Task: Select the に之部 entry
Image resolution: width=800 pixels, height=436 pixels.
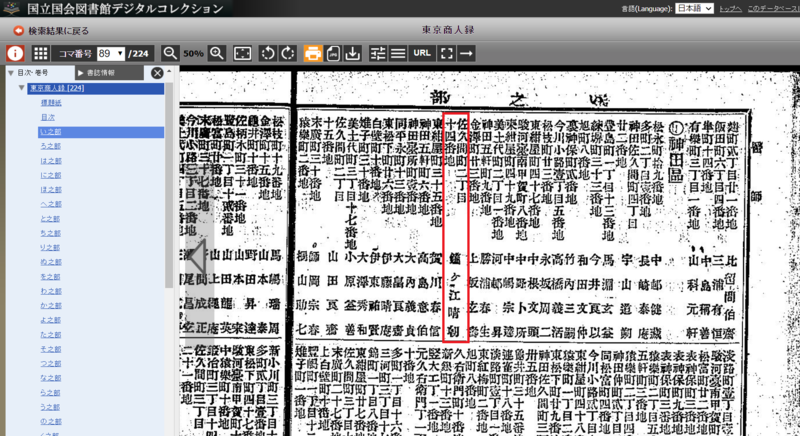Action: tap(51, 175)
